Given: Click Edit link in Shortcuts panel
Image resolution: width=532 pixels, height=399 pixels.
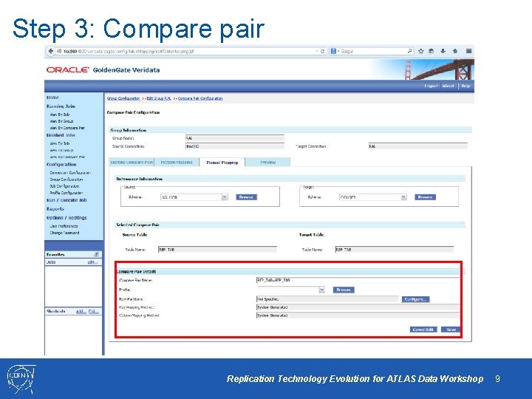Looking at the screenshot, I should coord(93,311).
